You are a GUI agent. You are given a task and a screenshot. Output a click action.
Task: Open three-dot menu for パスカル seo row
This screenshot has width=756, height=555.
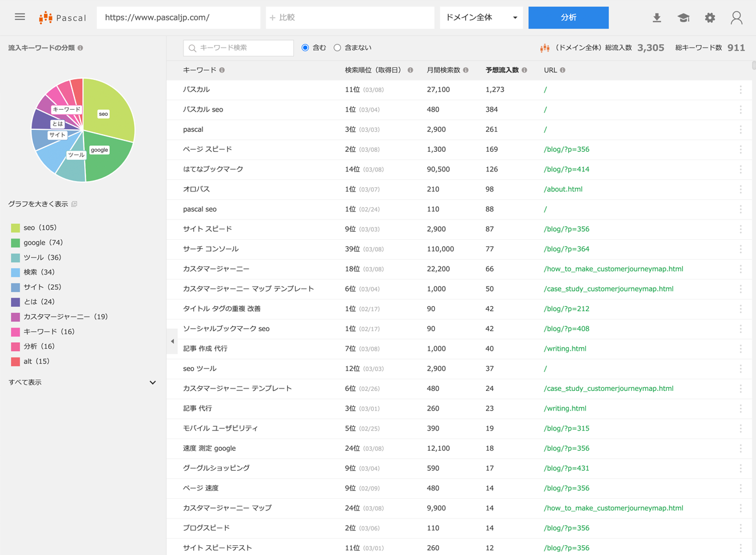point(741,110)
